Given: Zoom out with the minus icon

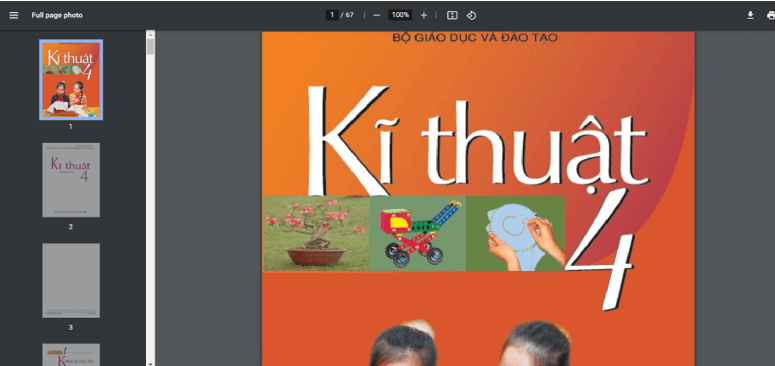Looking at the screenshot, I should click(x=377, y=15).
